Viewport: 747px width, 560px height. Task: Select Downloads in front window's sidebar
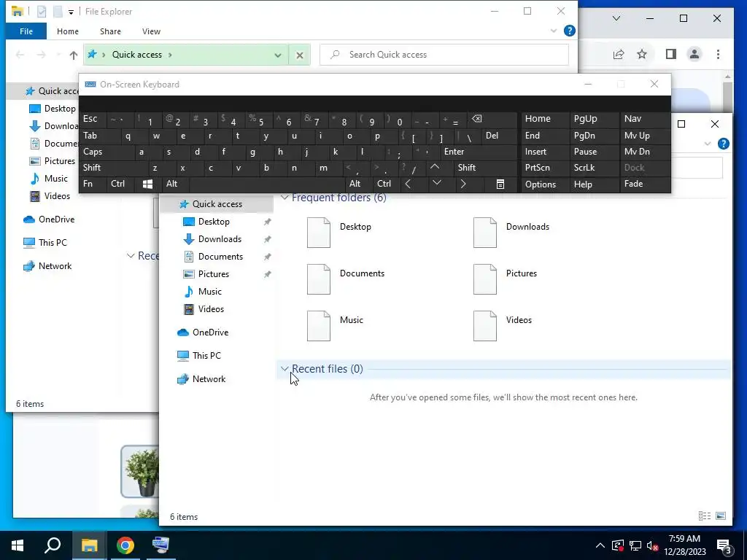[220, 239]
